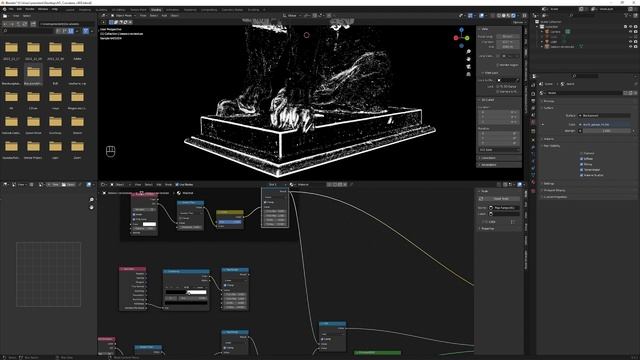
Task: Click the Reset Node button
Action: pyautogui.click(x=501, y=199)
